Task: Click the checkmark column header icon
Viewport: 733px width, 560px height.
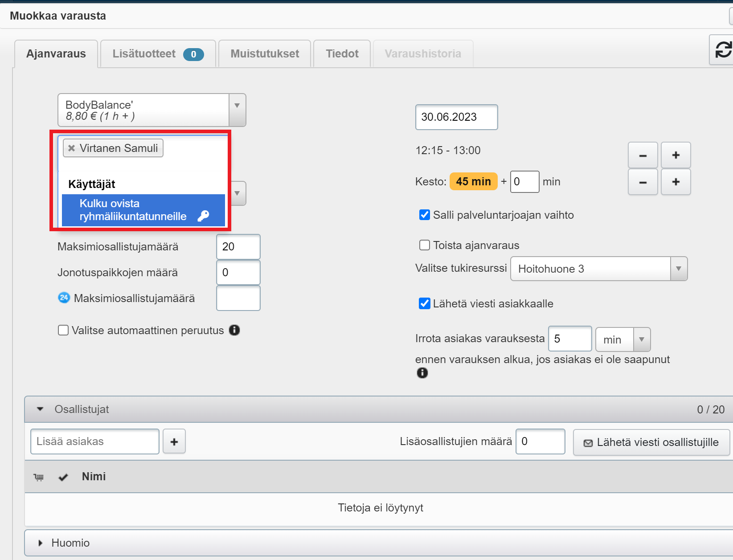Action: (63, 477)
